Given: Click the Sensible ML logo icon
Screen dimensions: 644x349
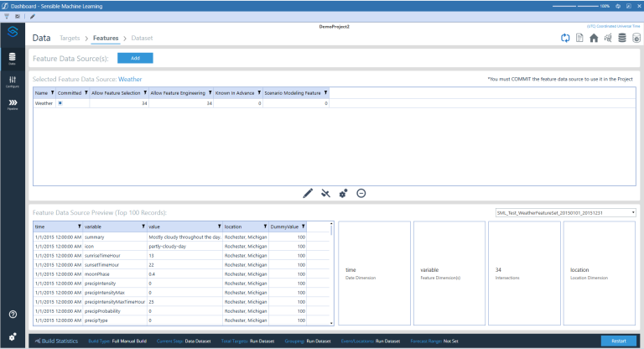Looking at the screenshot, I should [13, 32].
